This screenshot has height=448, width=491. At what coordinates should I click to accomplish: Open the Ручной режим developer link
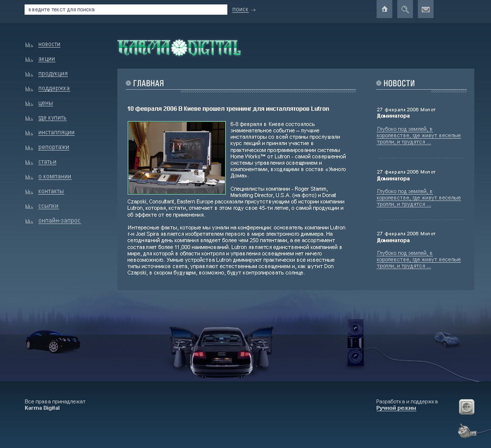pos(396,408)
